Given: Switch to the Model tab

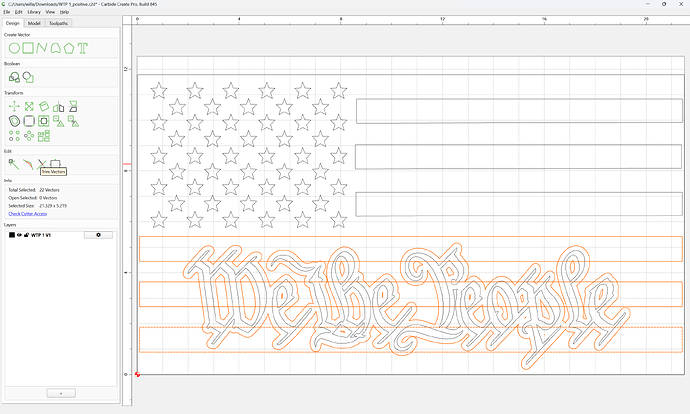Looking at the screenshot, I should 34,23.
